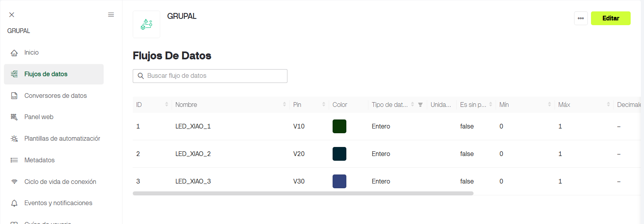Open the three-dot more options menu

coord(581,18)
